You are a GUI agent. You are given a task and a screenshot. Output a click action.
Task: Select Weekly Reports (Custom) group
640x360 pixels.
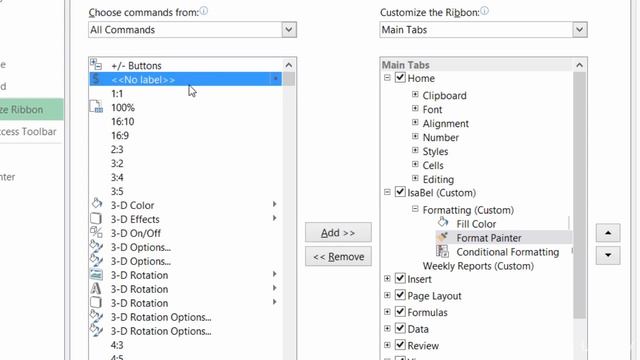click(x=478, y=266)
